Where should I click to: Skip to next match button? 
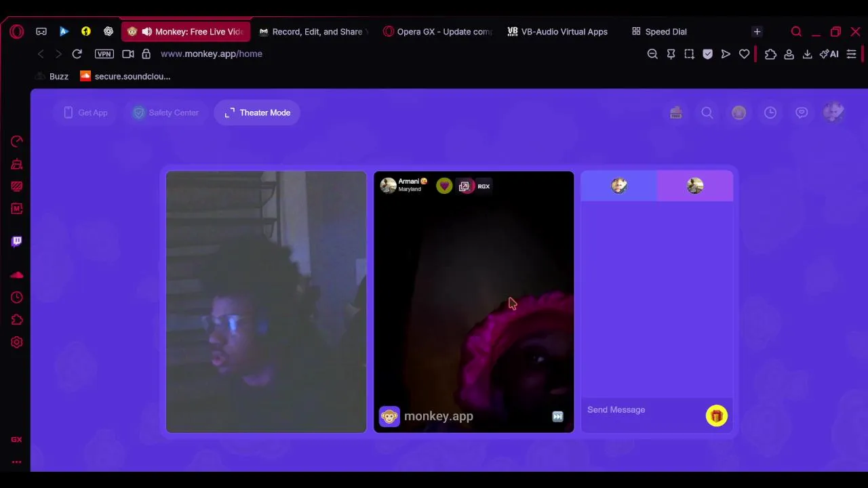point(557,417)
